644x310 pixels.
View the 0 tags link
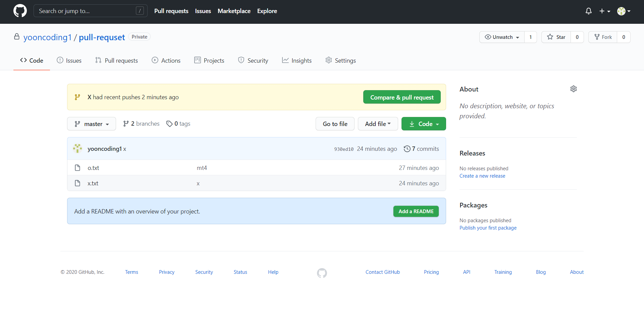178,124
